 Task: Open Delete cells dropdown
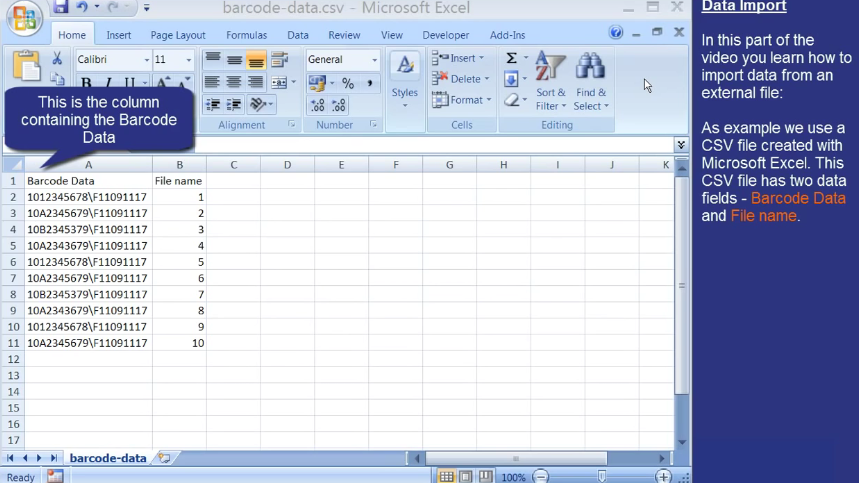pyautogui.click(x=486, y=79)
